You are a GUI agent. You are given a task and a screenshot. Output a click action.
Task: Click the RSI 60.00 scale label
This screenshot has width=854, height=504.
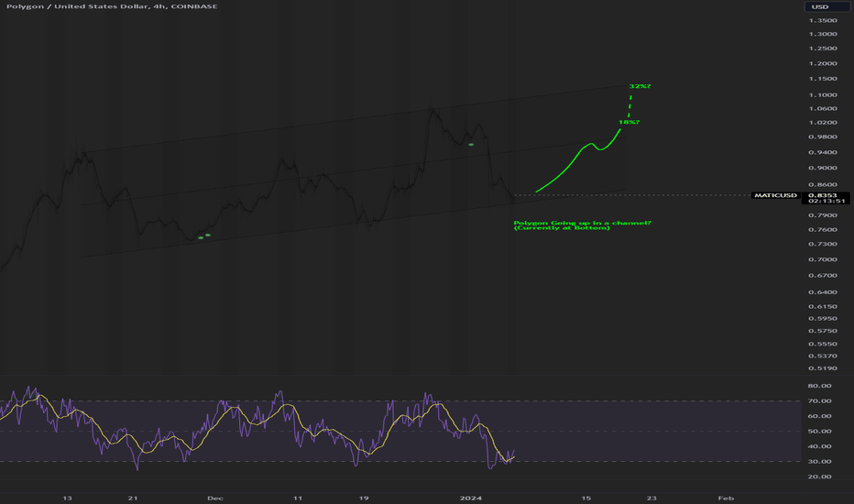point(820,416)
